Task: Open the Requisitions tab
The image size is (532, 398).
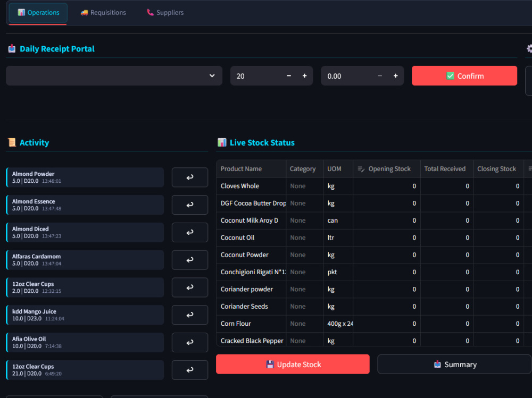Action: (103, 13)
